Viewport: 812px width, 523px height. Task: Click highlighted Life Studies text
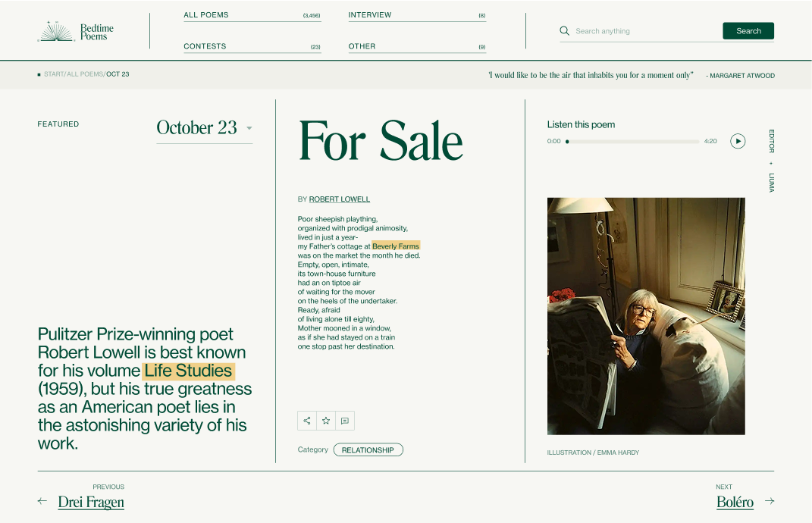pyautogui.click(x=189, y=371)
